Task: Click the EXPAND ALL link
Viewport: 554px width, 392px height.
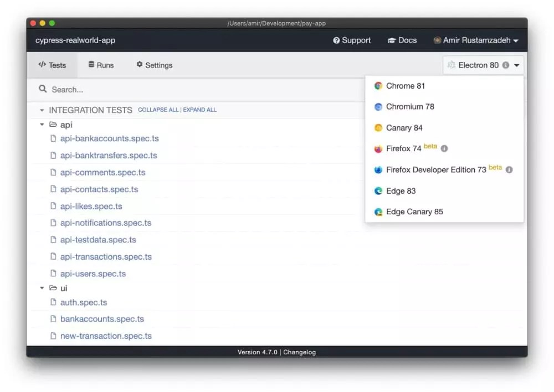Action: coord(200,110)
